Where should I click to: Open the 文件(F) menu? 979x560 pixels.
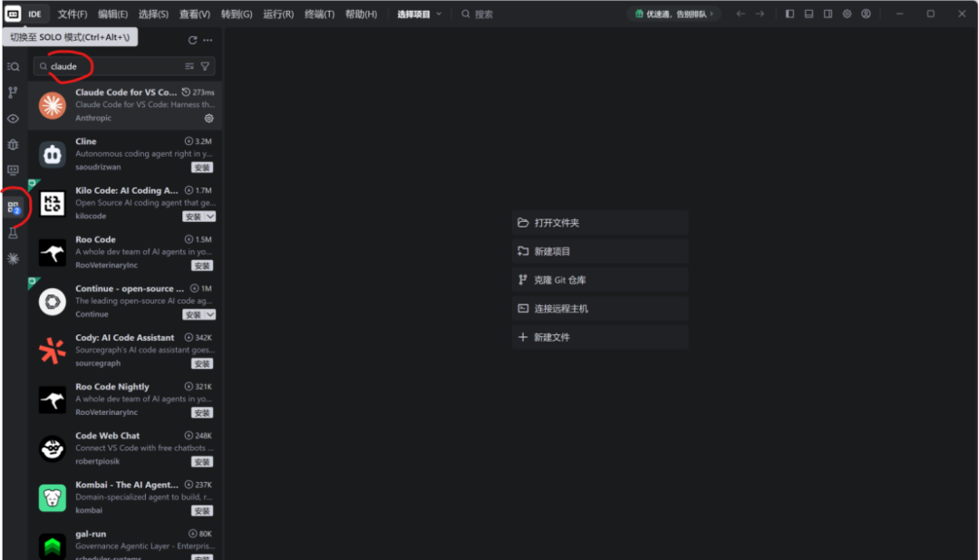tap(73, 14)
